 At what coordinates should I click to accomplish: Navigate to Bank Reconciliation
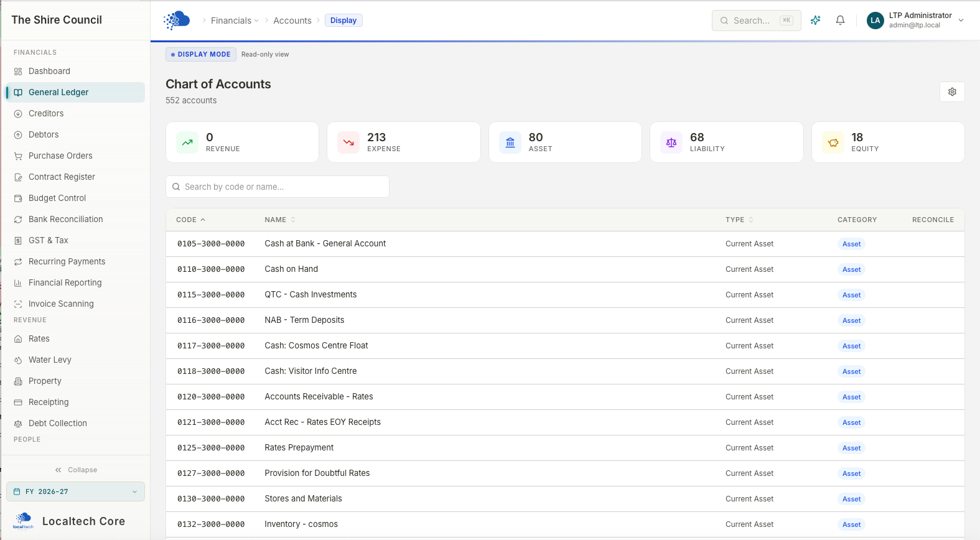75,220
